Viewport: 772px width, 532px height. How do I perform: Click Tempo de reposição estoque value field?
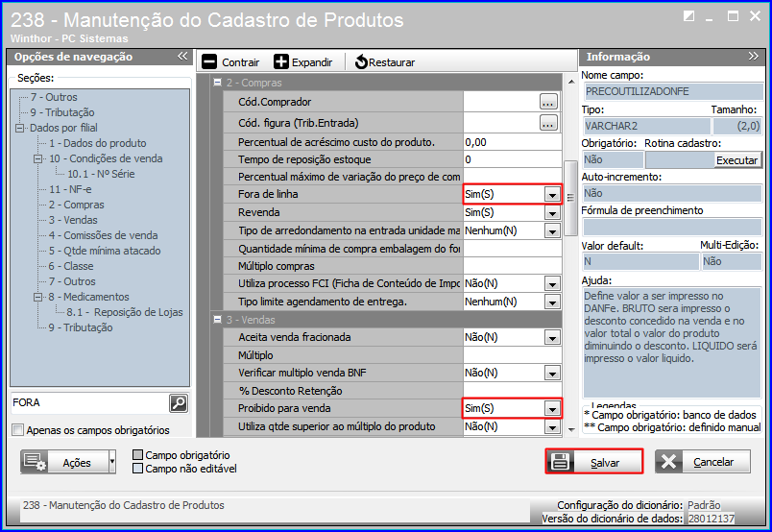(x=512, y=159)
